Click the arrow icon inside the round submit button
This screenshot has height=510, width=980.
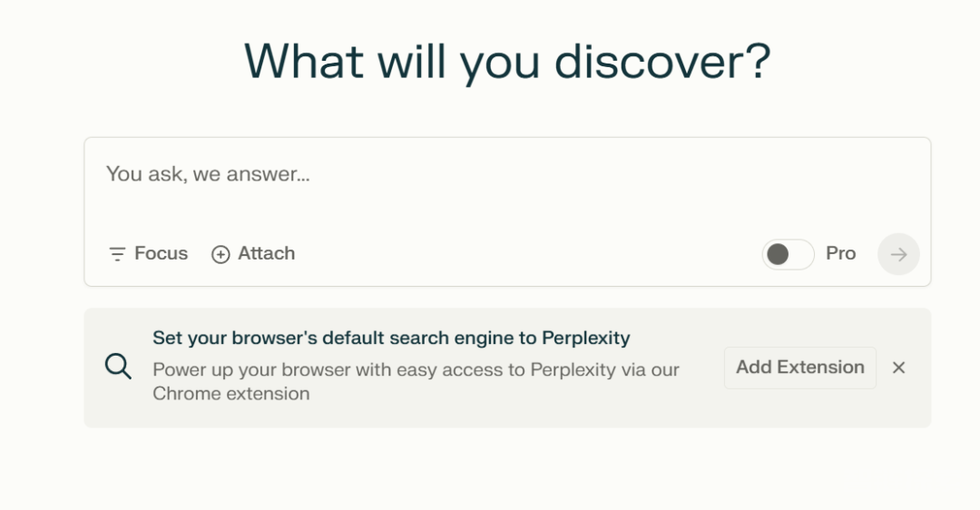click(x=898, y=254)
